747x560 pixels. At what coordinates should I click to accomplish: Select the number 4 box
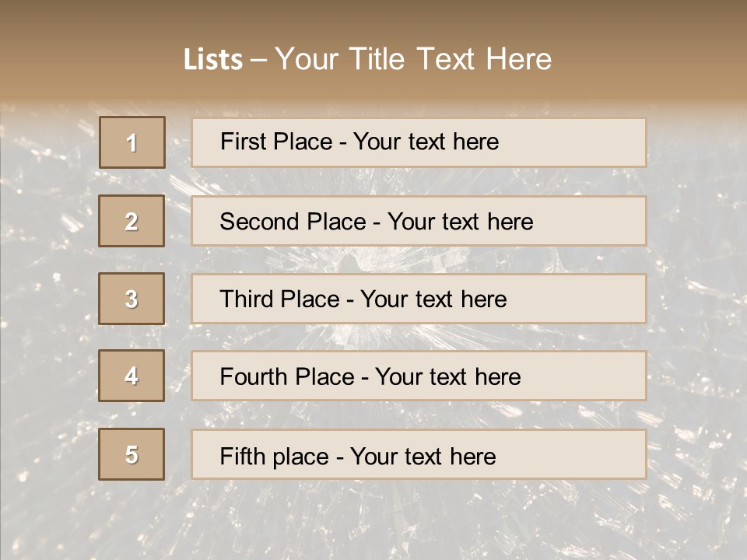tap(132, 376)
